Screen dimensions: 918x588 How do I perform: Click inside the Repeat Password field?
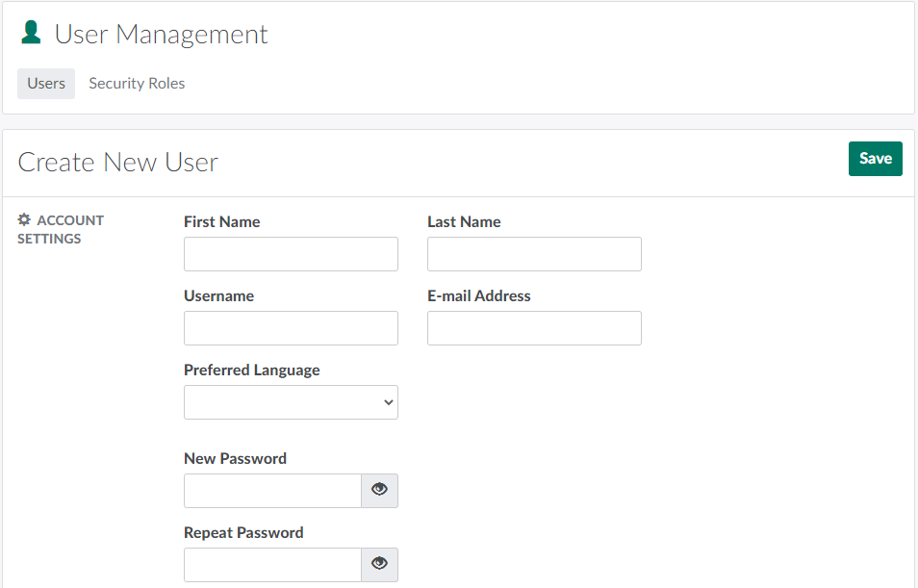point(272,565)
